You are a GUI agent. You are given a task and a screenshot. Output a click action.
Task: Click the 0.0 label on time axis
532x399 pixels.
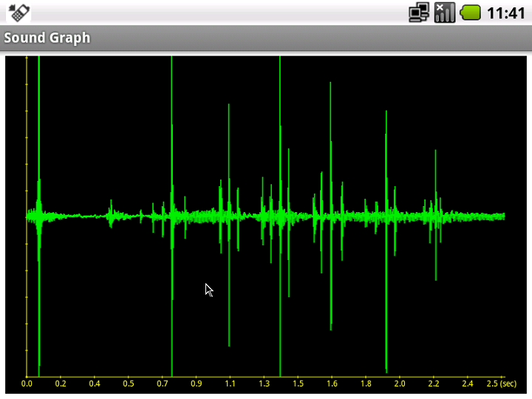[x=27, y=383]
